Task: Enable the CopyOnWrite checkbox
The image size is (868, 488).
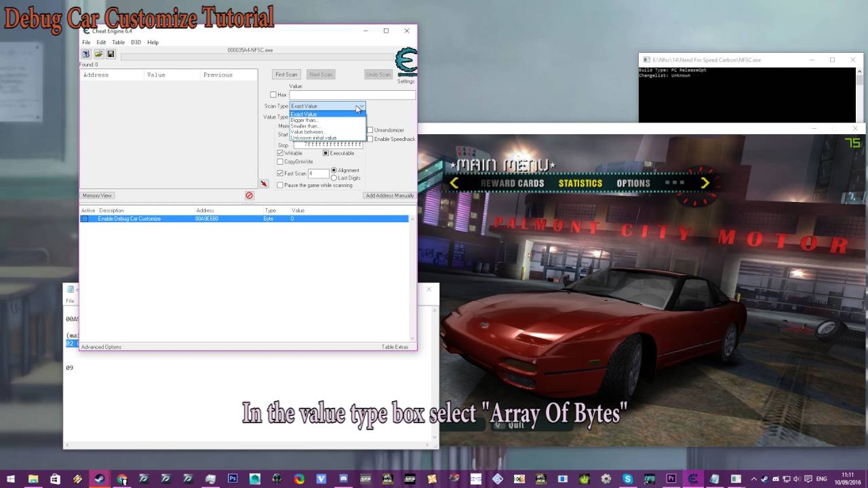Action: click(280, 162)
